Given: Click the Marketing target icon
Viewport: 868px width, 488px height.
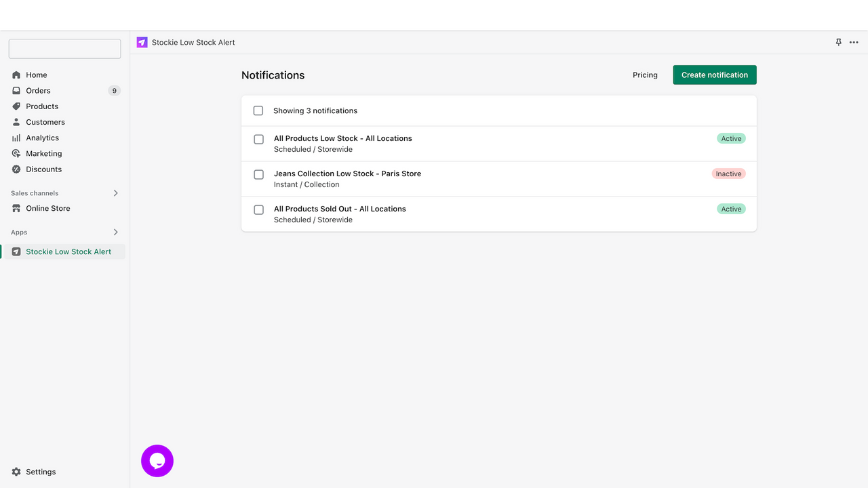Looking at the screenshot, I should (x=16, y=154).
